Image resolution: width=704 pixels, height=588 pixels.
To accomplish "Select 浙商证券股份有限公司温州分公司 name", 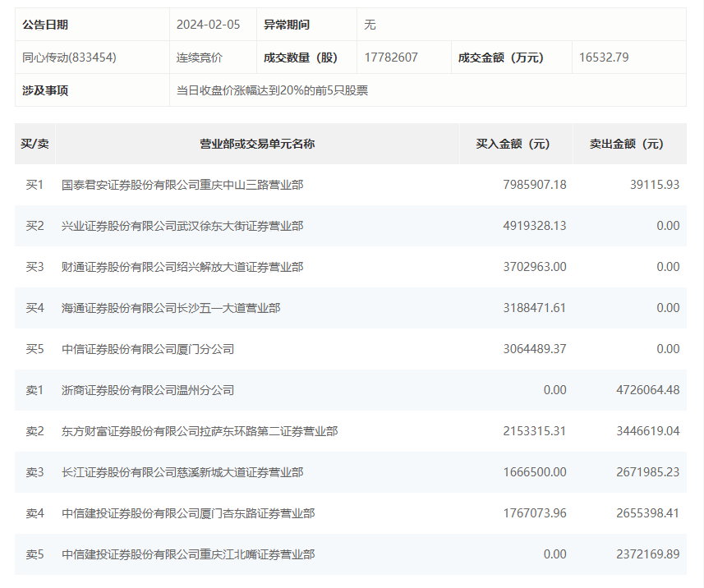I will (x=148, y=390).
